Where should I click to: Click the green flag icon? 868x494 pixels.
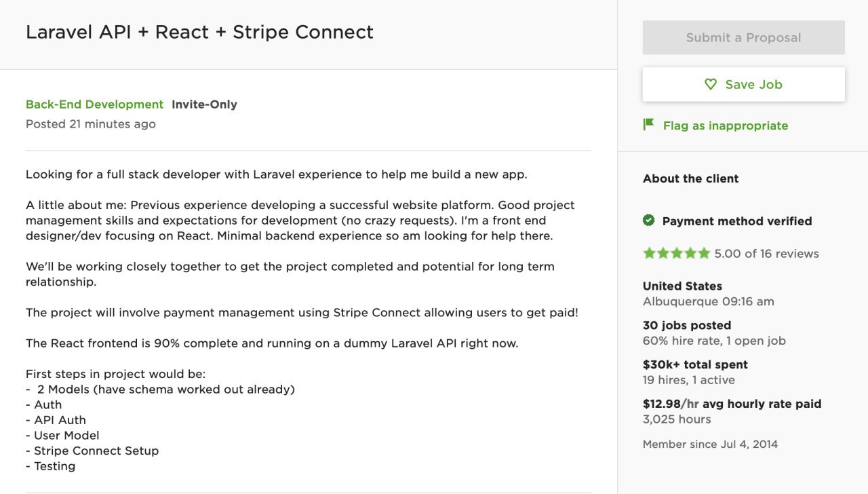pyautogui.click(x=648, y=125)
